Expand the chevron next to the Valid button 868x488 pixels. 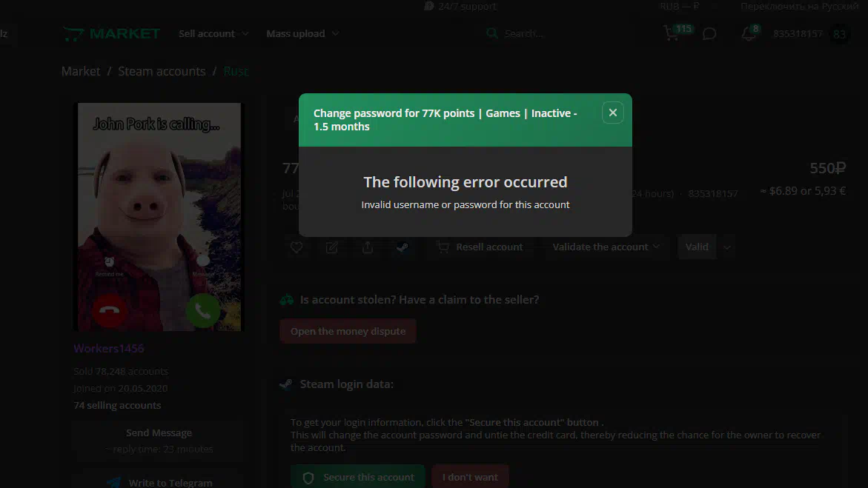click(x=727, y=247)
